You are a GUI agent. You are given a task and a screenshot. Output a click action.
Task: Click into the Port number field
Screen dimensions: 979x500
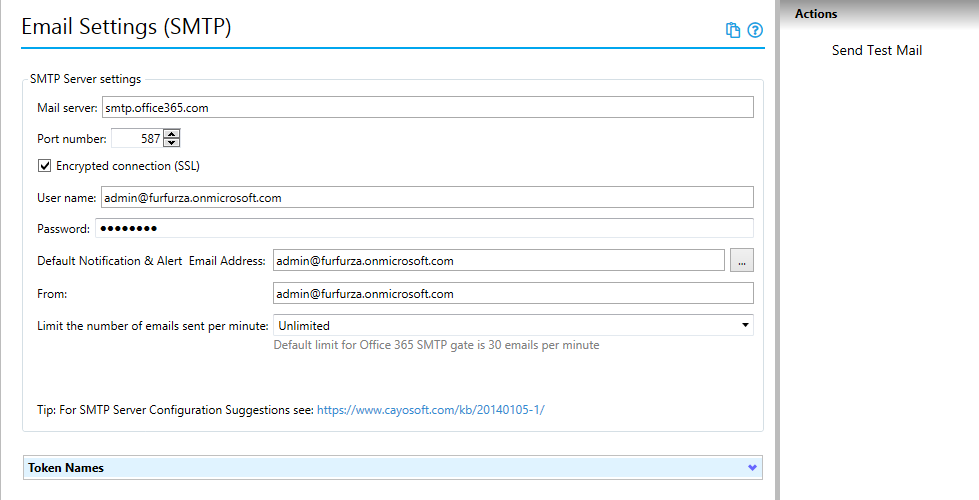(137, 139)
